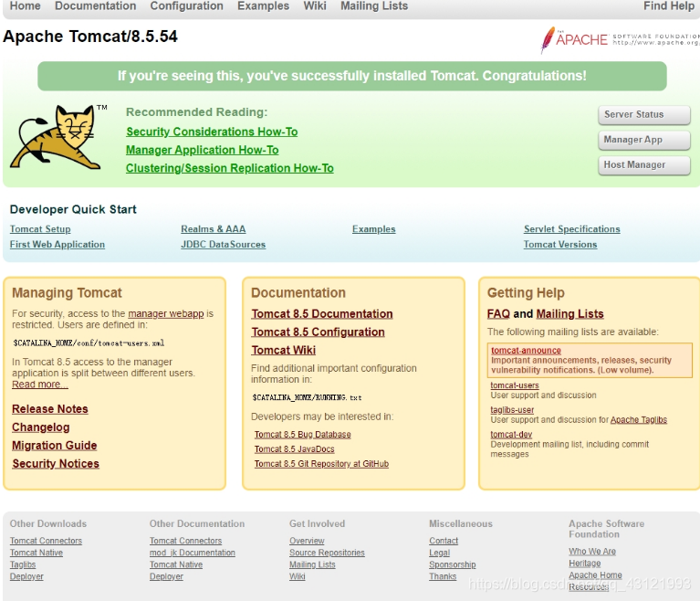
Task: Select Wiki in the top navigation bar
Action: [315, 5]
